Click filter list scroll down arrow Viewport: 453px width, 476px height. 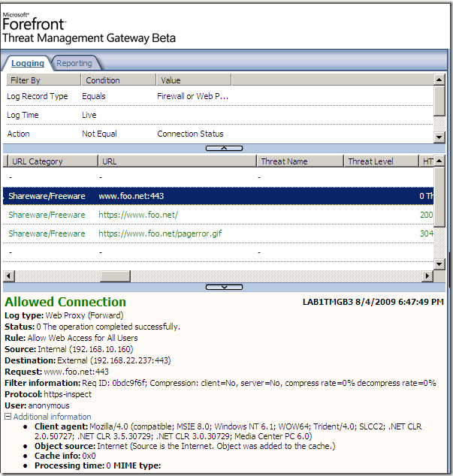click(x=439, y=137)
